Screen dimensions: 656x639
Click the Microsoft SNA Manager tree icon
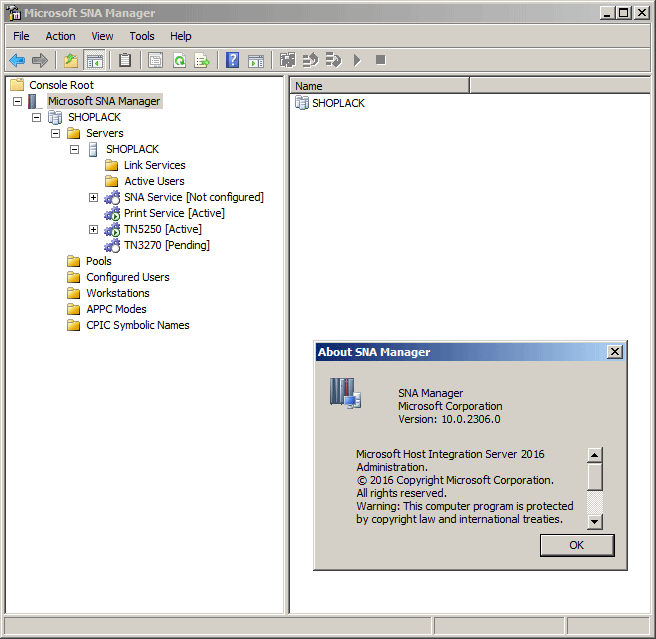pyautogui.click(x=33, y=101)
